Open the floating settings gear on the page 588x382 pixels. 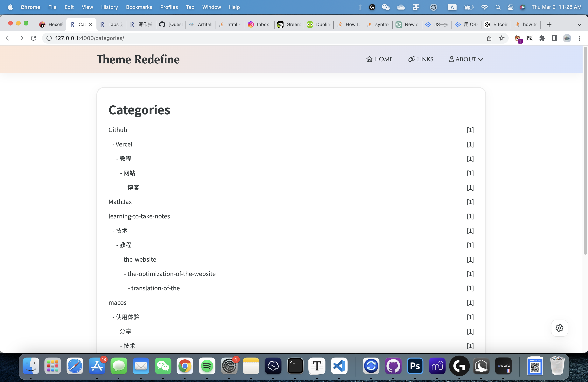[559, 328]
